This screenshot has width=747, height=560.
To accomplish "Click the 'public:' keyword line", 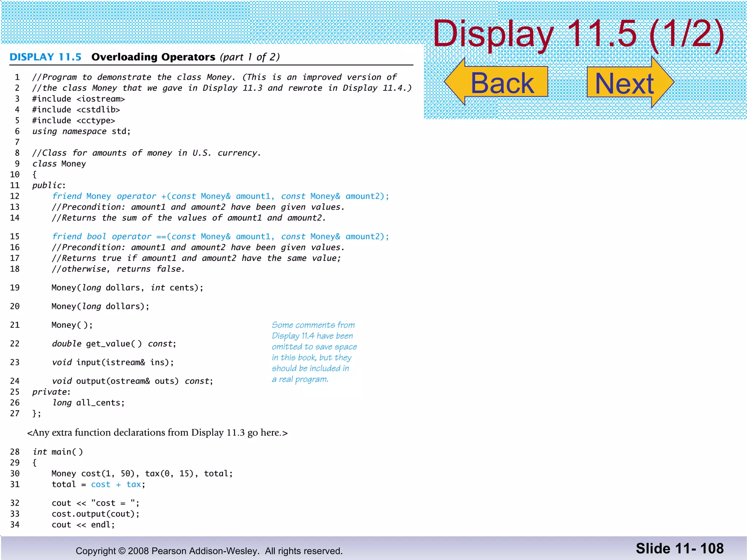I will (49, 185).
